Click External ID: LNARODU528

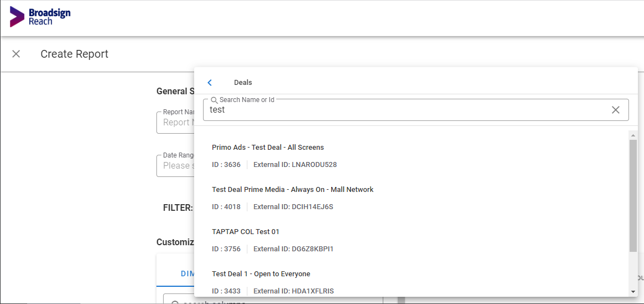click(x=295, y=165)
